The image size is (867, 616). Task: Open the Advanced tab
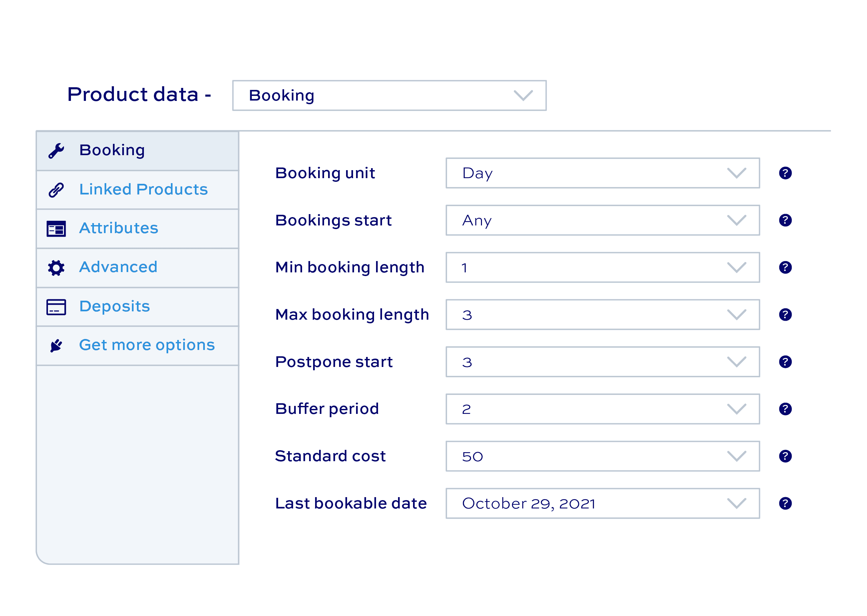coord(137,268)
